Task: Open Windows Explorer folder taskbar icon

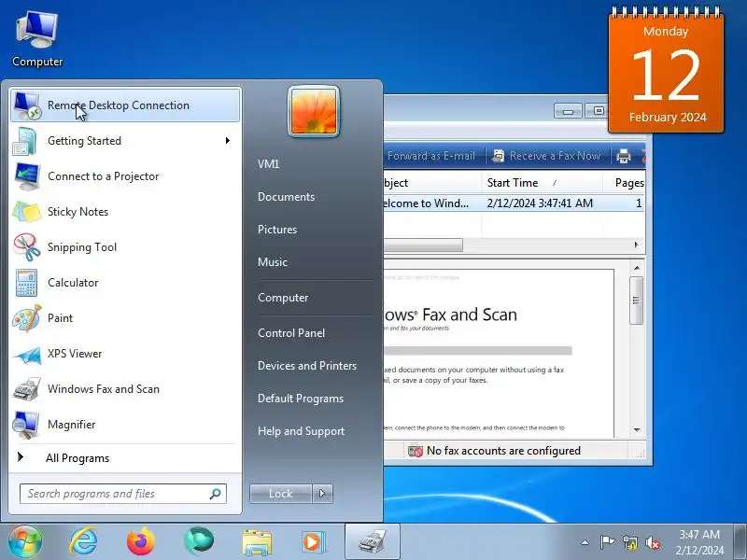Action: (257, 542)
